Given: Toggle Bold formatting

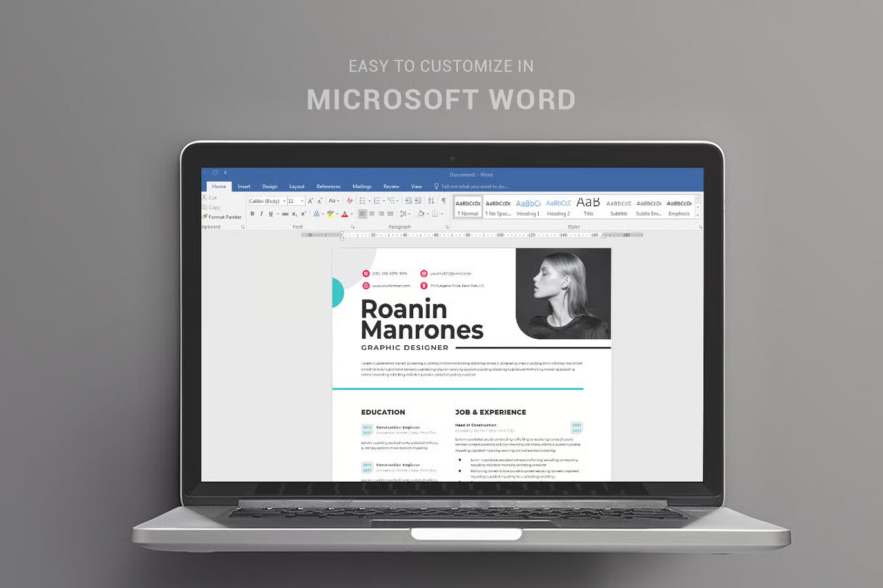Looking at the screenshot, I should [x=252, y=214].
